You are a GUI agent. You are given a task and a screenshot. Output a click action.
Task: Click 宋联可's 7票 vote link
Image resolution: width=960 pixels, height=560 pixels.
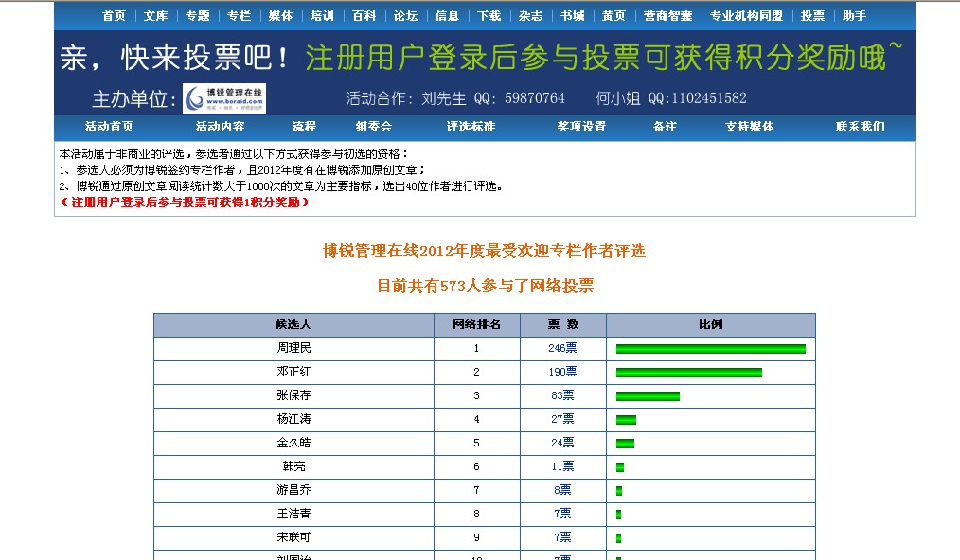562,537
